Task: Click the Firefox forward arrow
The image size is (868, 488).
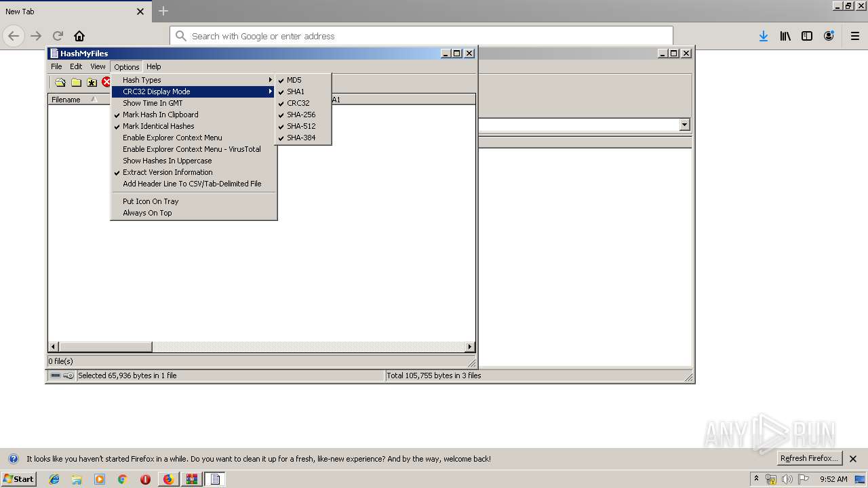Action: tap(36, 36)
